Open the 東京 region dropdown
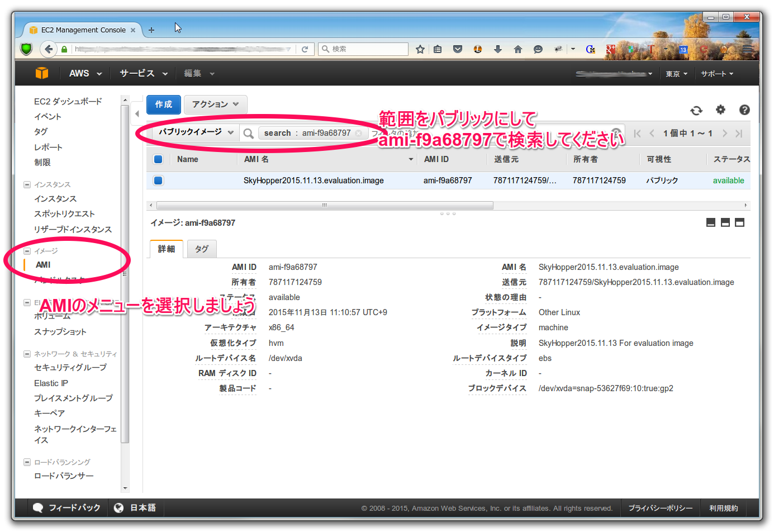 (676, 74)
